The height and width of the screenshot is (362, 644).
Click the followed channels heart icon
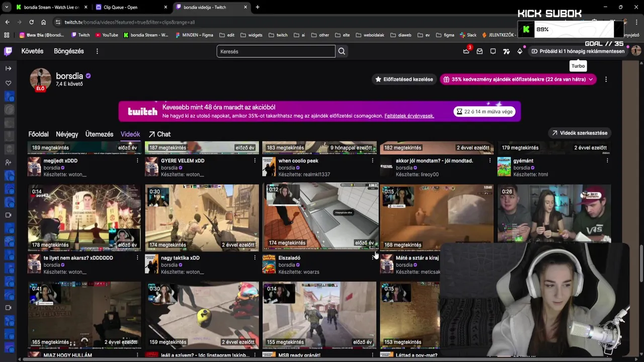point(9,83)
